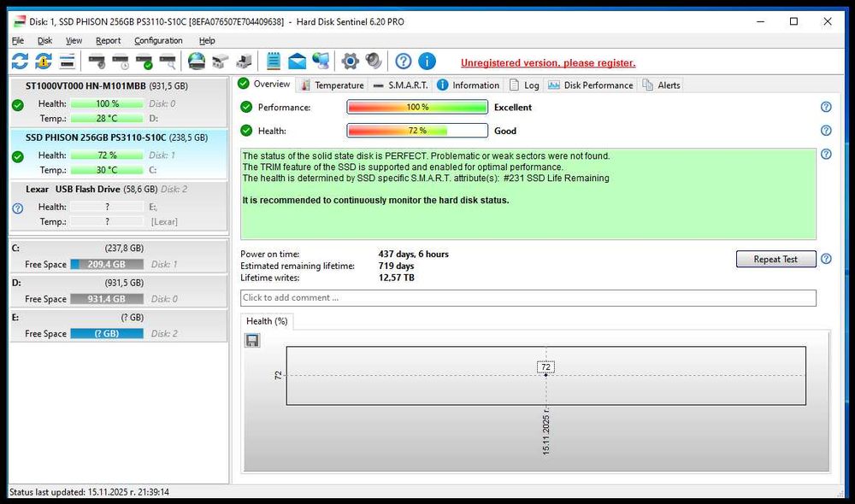This screenshot has height=504, width=855.
Task: Click the Performance 100 % gauge bar
Action: tap(417, 107)
